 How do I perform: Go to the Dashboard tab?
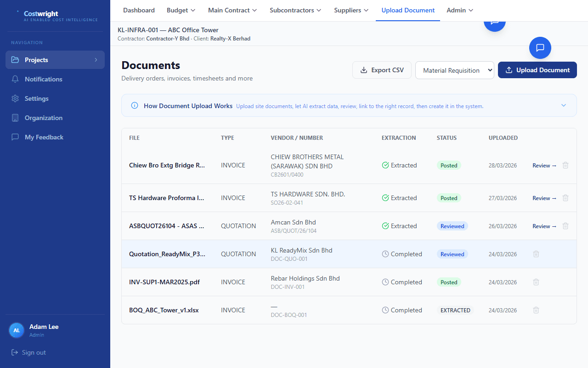[139, 10]
